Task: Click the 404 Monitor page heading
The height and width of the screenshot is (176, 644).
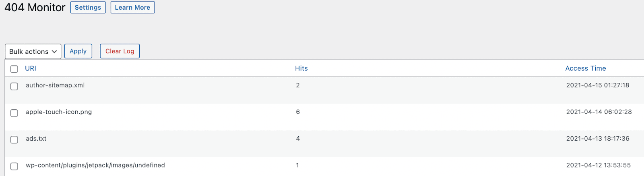Action: [x=35, y=7]
